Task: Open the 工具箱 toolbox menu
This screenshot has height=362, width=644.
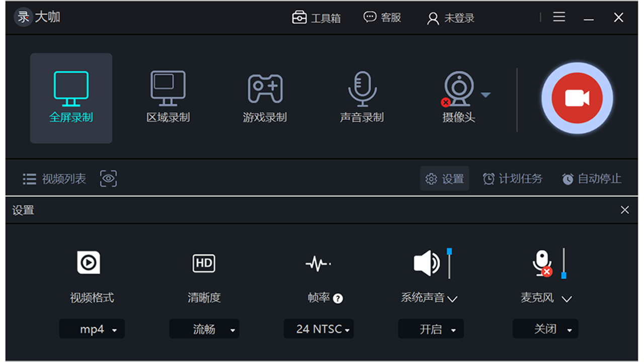Action: (317, 18)
